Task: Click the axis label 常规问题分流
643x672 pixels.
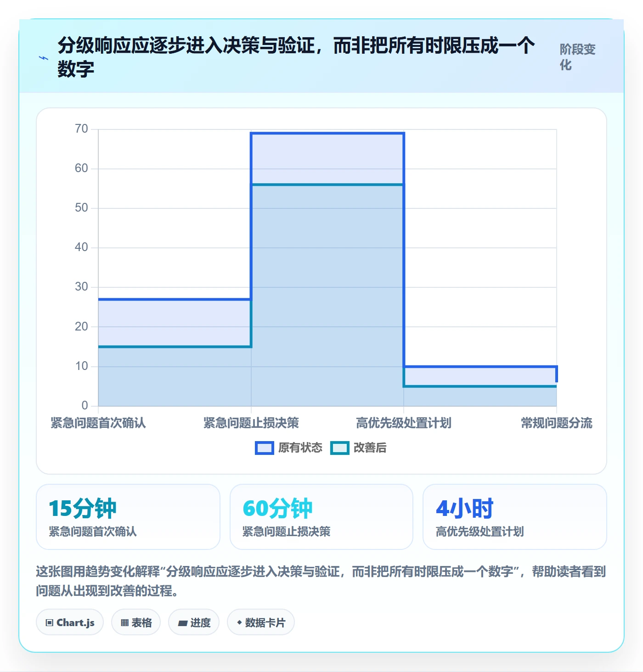Action: point(557,423)
